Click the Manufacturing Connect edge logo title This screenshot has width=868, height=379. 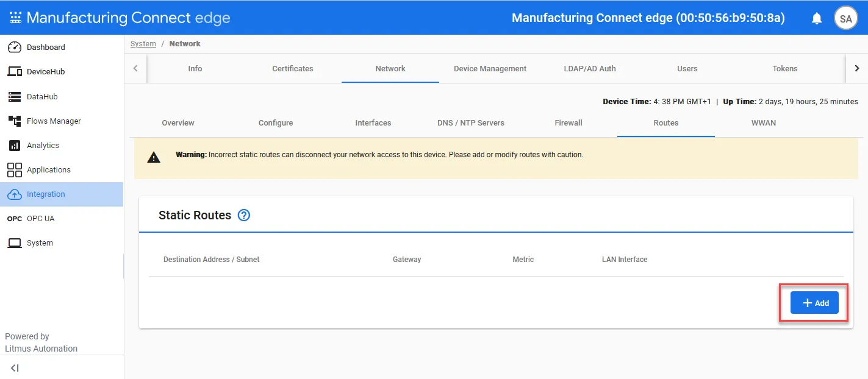pos(129,18)
